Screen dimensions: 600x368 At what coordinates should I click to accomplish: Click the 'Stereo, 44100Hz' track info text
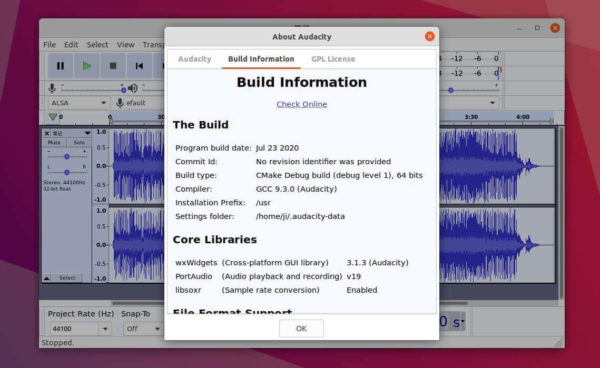coord(64,182)
